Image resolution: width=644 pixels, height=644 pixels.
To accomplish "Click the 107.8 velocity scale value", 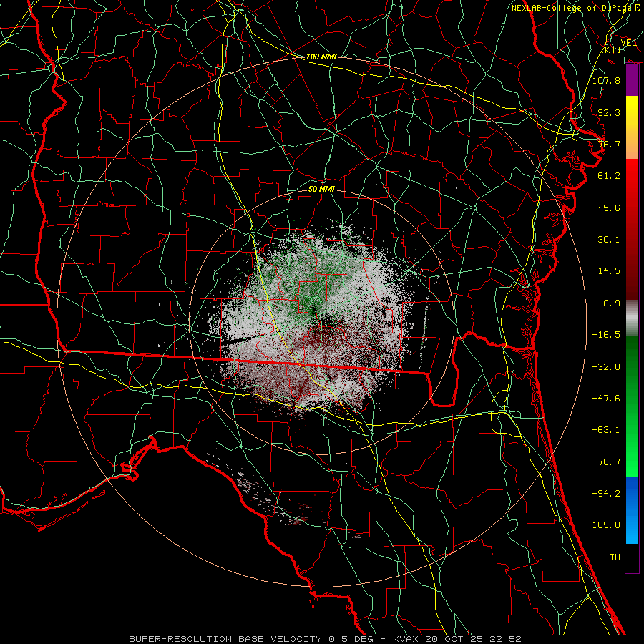I will 606,80.
